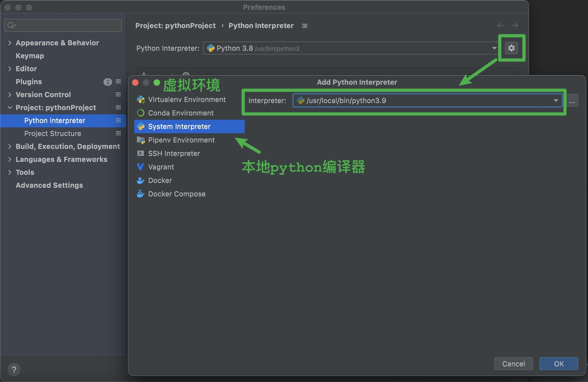Click project-level icon in selected Python Interpreter row
This screenshot has height=382, width=588.
118,120
